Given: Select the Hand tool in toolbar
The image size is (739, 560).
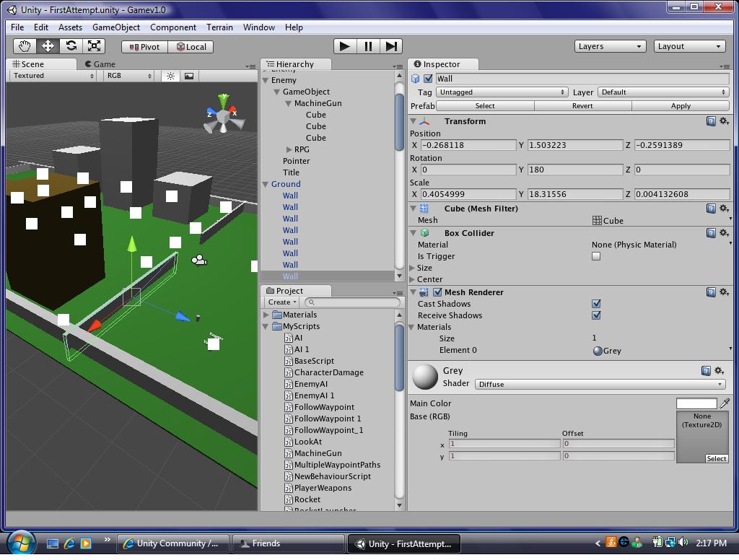Looking at the screenshot, I should pyautogui.click(x=25, y=46).
